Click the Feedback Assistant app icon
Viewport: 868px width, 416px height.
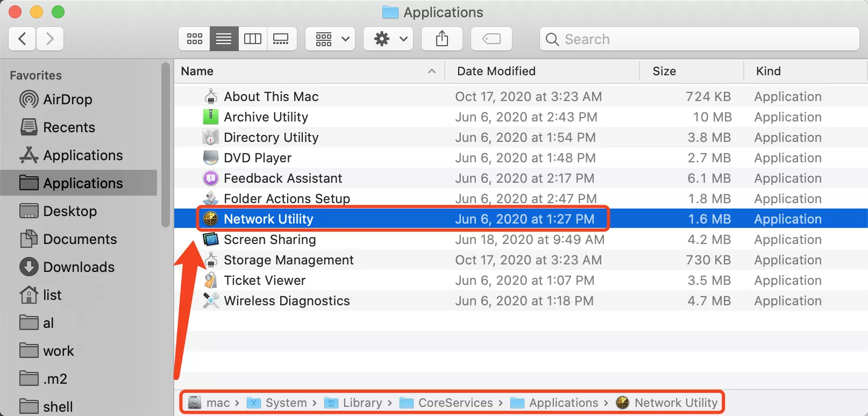(211, 178)
